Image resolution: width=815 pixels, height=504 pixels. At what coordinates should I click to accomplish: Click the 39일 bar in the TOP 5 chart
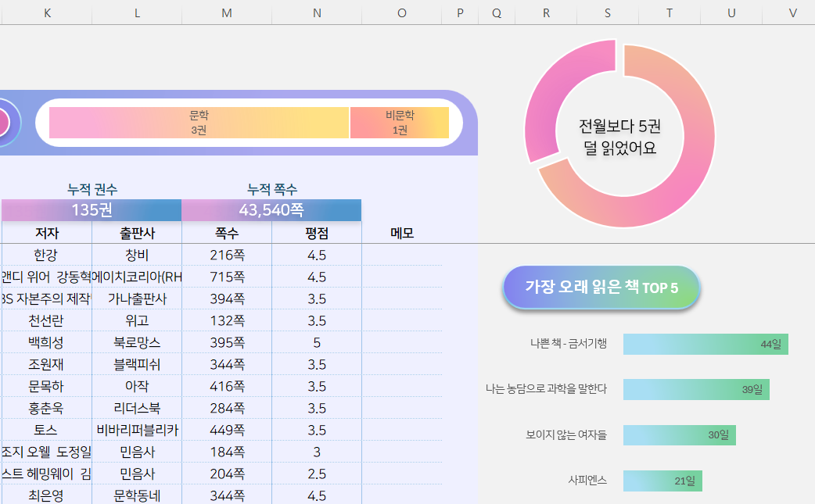coord(695,390)
